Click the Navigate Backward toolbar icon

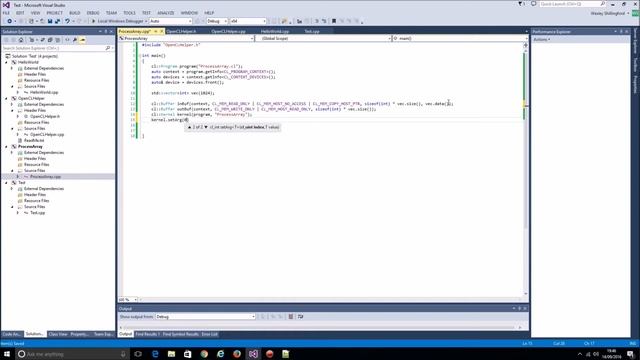point(9,21)
